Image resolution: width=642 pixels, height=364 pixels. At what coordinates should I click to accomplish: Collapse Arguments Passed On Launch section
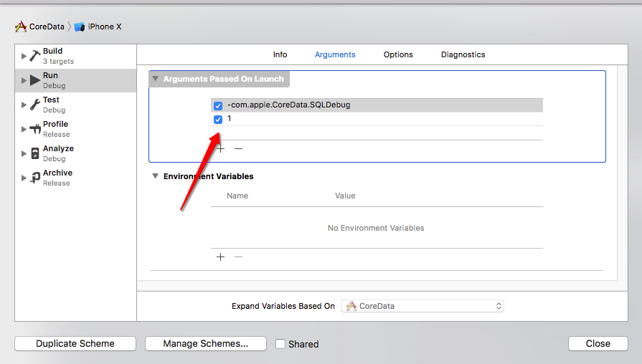tap(155, 79)
